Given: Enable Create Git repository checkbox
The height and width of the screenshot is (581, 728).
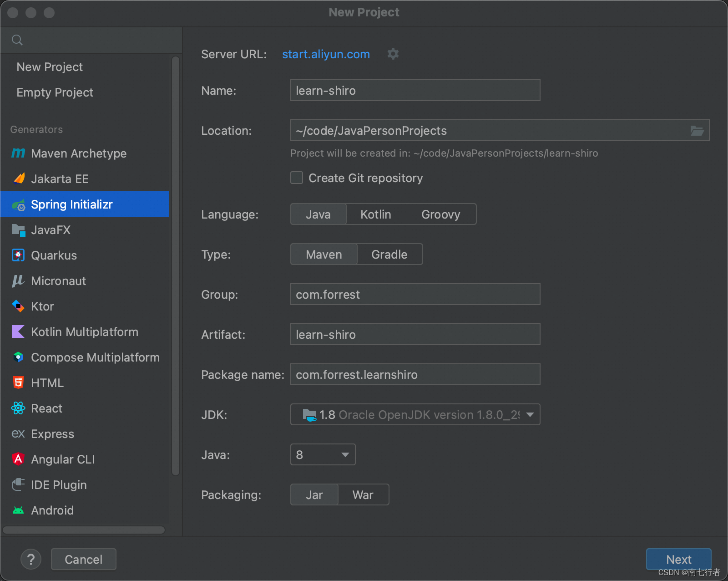Looking at the screenshot, I should [297, 178].
